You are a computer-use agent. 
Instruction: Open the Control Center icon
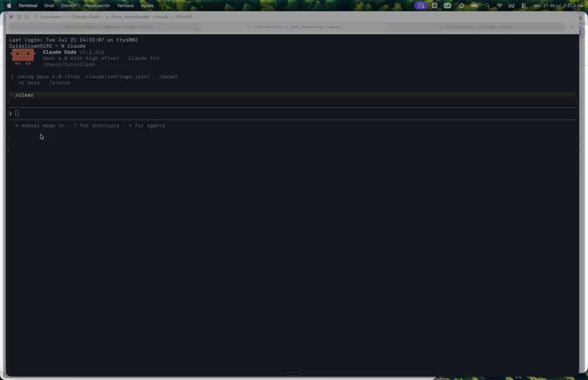point(524,6)
